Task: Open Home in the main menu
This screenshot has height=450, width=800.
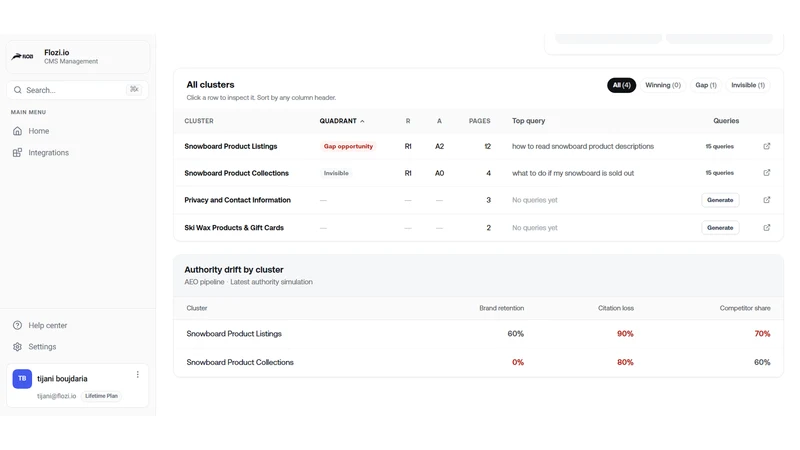Action: pos(39,131)
